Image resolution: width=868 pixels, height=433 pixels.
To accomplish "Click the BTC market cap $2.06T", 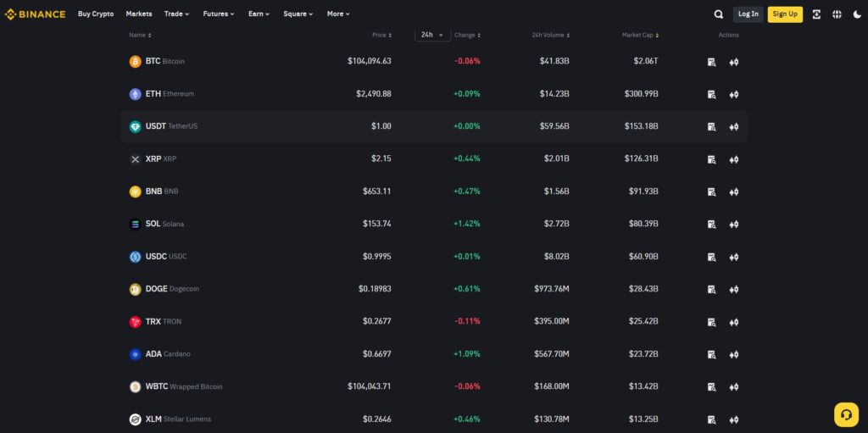I will pyautogui.click(x=646, y=61).
